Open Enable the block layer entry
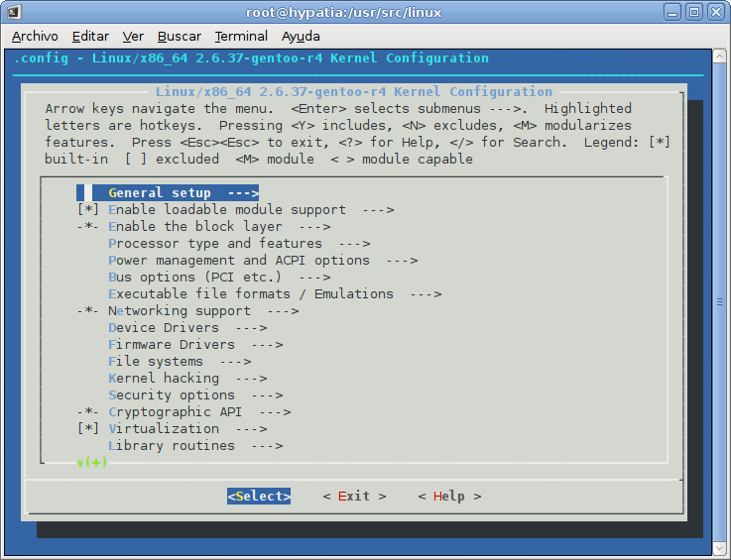This screenshot has height=560, width=731. 219,227
